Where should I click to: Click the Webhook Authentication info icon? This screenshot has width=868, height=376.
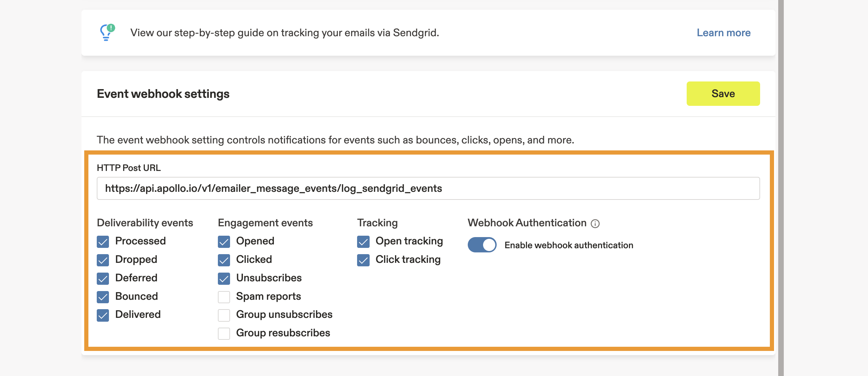595,224
